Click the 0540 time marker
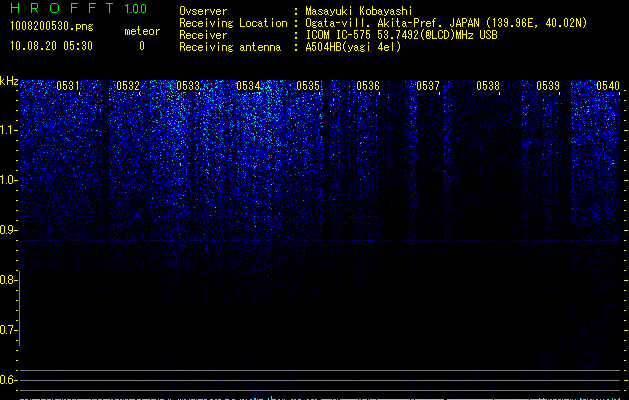 (608, 86)
